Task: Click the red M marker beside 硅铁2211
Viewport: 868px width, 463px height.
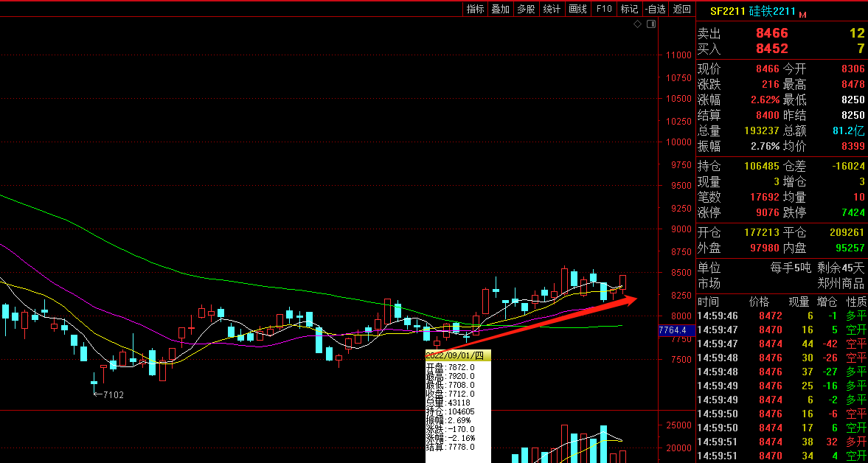Action: pyautogui.click(x=802, y=14)
